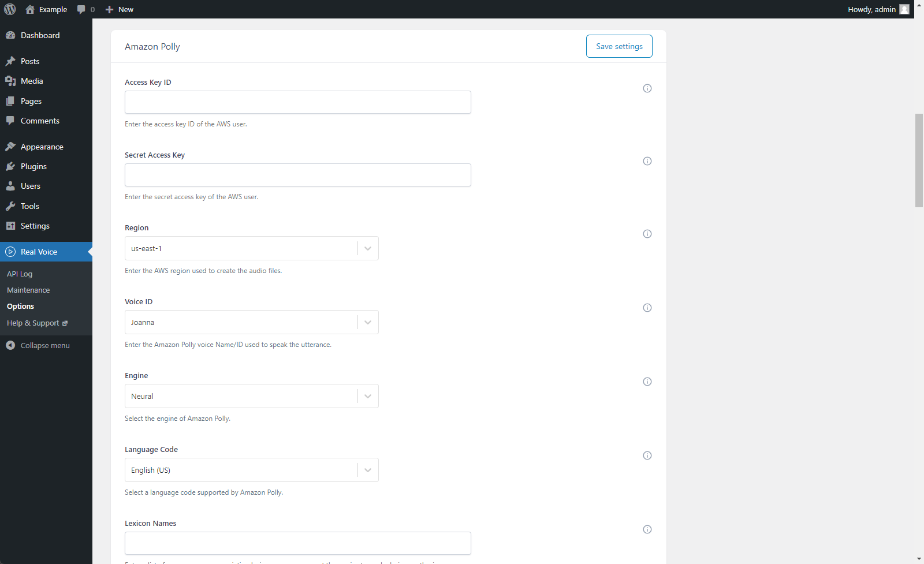This screenshot has width=924, height=564.
Task: Expand the Language Code dropdown
Action: click(252, 470)
